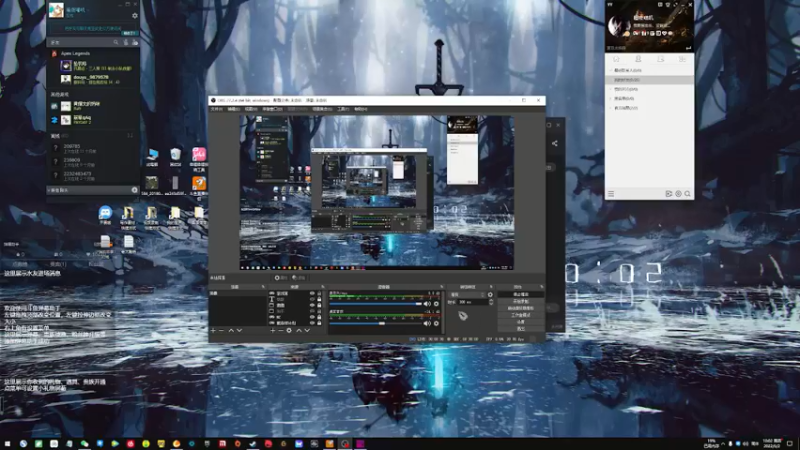Toggle visibility of the third source
Image resolution: width=800 pixels, height=450 pixels.
(312, 305)
